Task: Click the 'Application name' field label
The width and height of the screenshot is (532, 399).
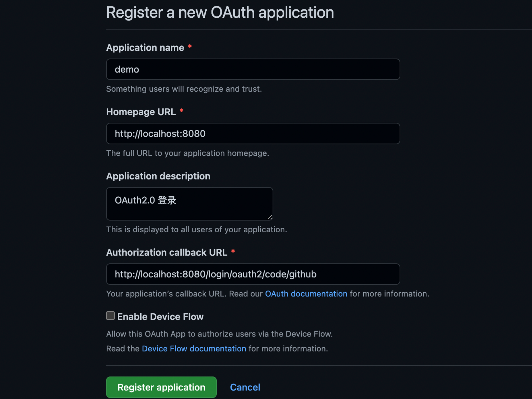Action: point(145,47)
